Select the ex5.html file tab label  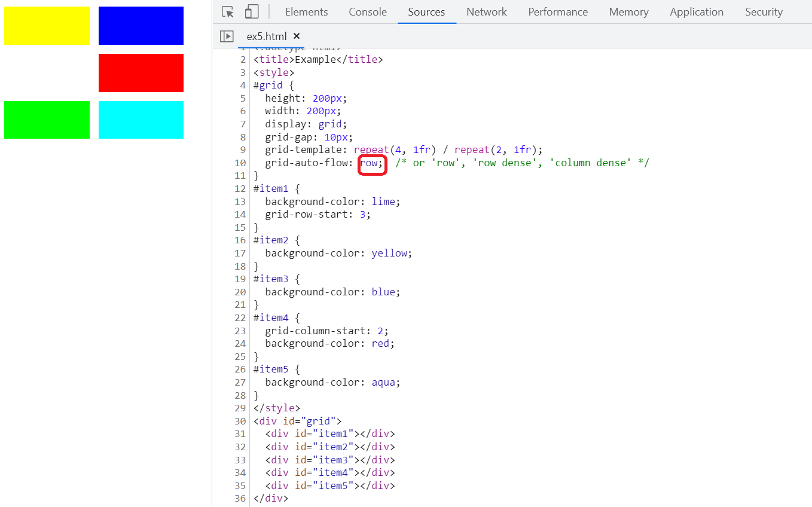[x=267, y=36]
